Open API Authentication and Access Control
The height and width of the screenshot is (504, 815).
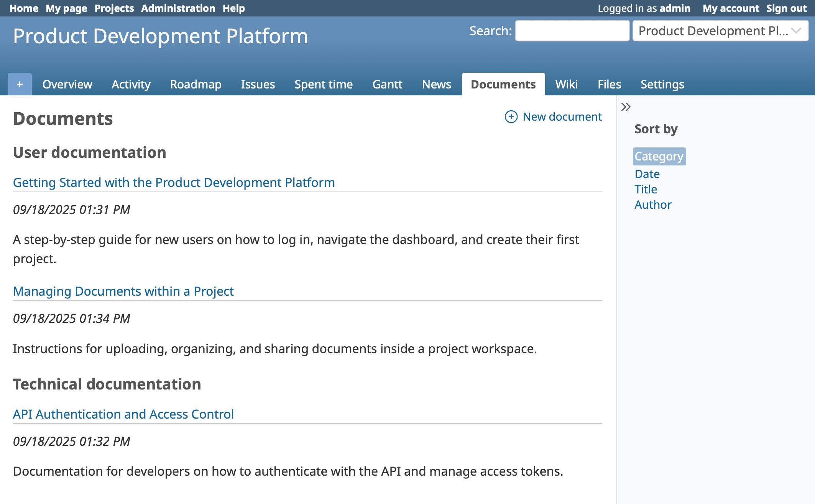pyautogui.click(x=123, y=414)
